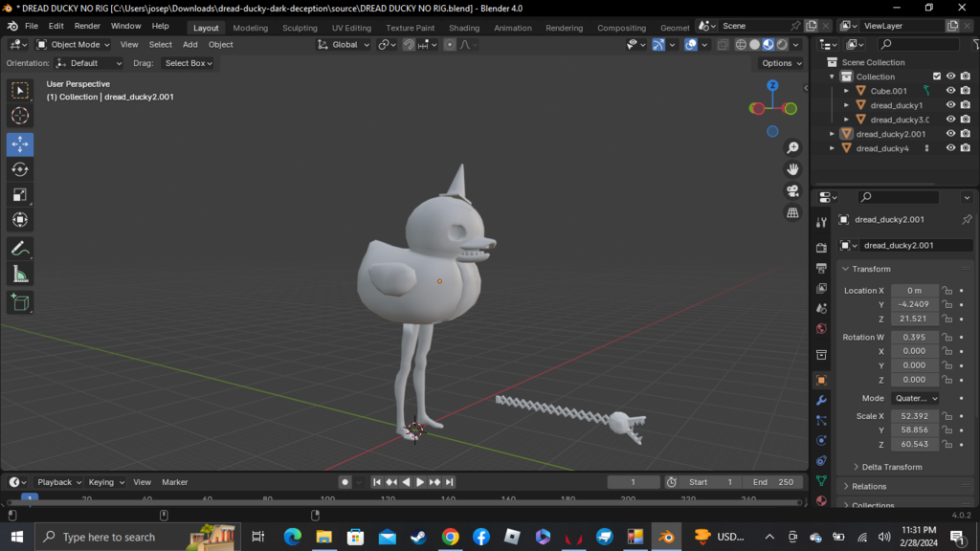980x551 pixels.
Task: Activate the Rotate tool
Action: [x=20, y=169]
